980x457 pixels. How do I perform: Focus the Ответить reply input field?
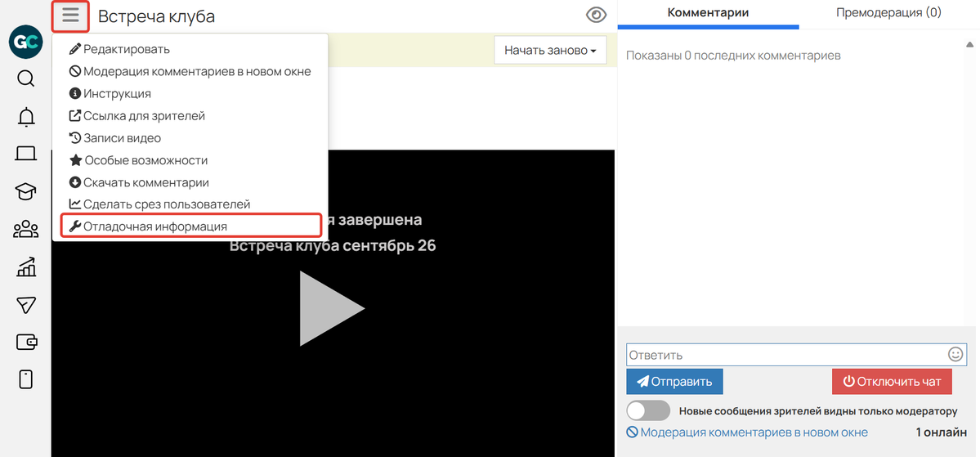pos(786,355)
